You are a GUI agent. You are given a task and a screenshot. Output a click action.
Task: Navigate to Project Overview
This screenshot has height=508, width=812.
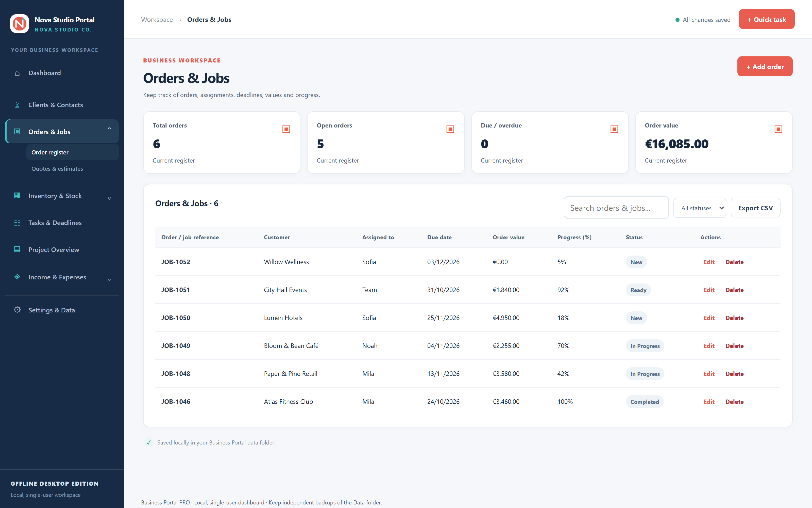pyautogui.click(x=62, y=249)
